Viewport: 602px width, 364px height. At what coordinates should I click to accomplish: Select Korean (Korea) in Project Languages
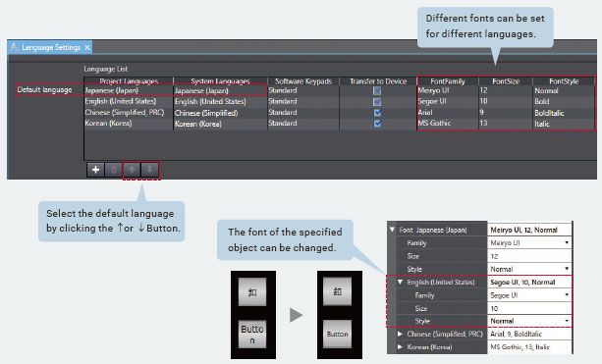[129, 123]
